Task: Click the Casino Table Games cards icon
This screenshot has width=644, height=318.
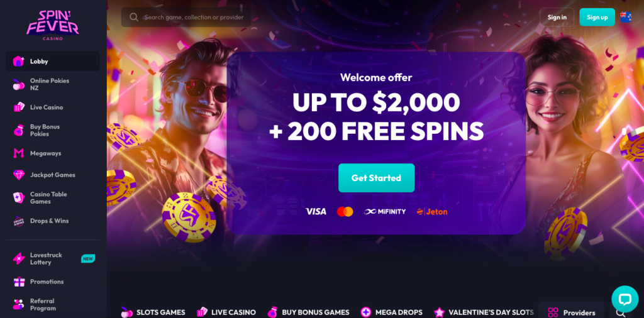Action: pos(18,198)
